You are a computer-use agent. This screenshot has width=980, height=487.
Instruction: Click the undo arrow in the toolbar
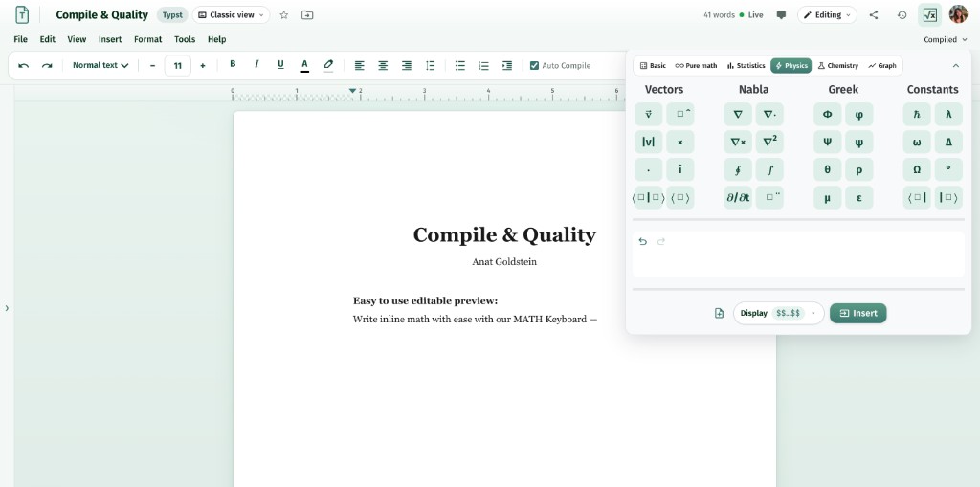23,65
